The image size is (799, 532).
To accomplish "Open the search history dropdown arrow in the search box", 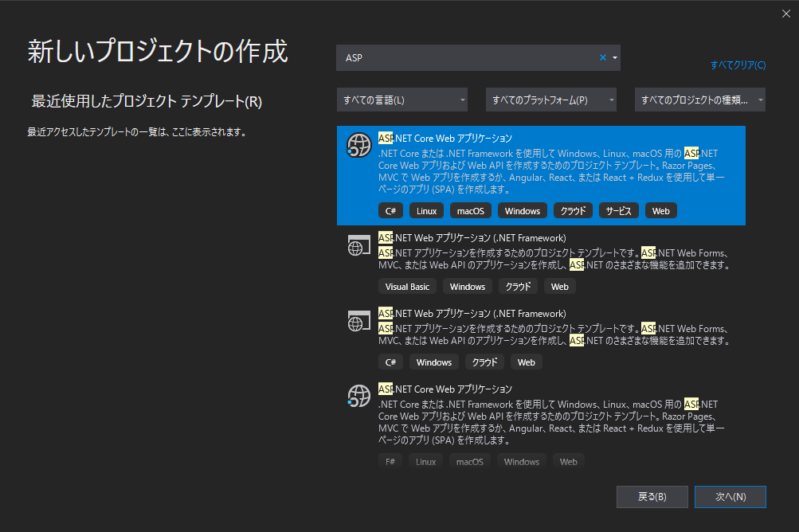I will pos(615,57).
